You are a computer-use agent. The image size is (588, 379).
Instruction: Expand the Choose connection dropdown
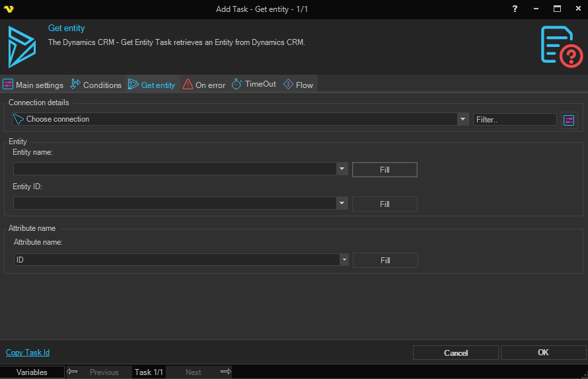click(x=462, y=120)
